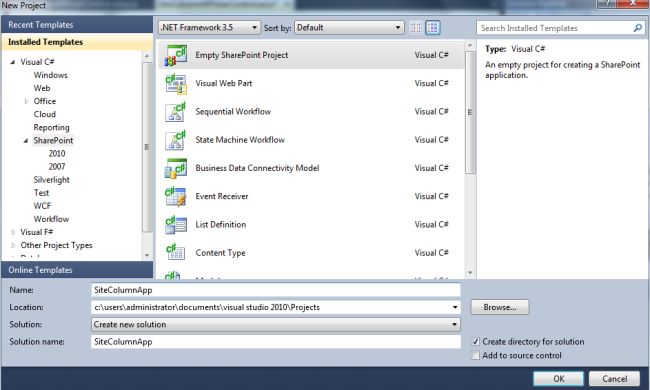Image resolution: width=650 pixels, height=390 pixels.
Task: Select Empty SharePoint Project template icon
Action: (x=176, y=55)
